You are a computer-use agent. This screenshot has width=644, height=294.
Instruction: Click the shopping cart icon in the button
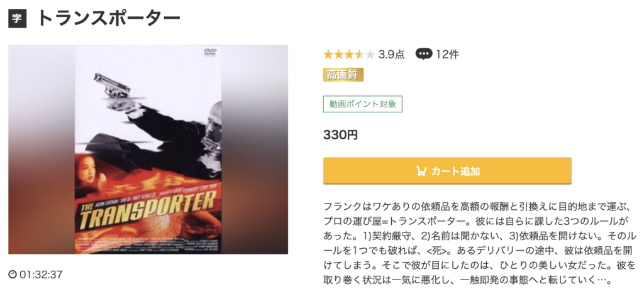pyautogui.click(x=421, y=171)
